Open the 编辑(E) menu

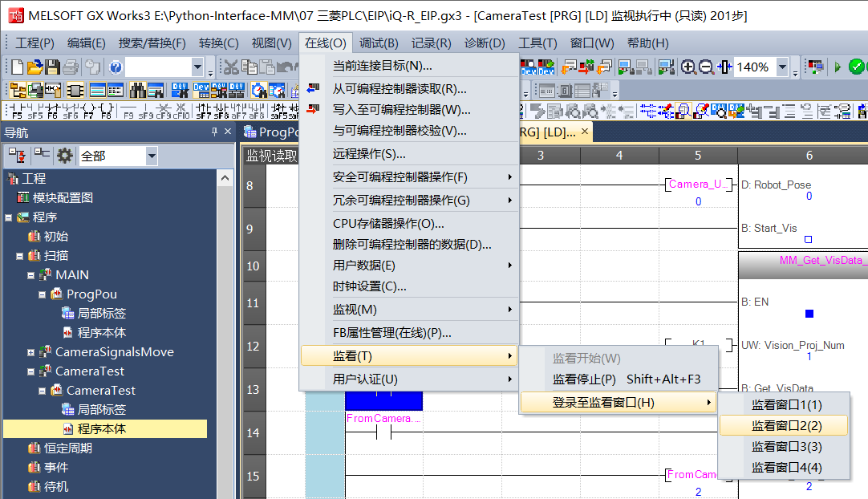(x=87, y=43)
